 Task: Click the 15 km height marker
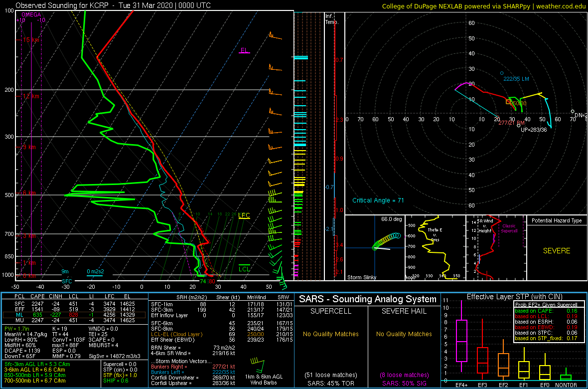[x=31, y=40]
